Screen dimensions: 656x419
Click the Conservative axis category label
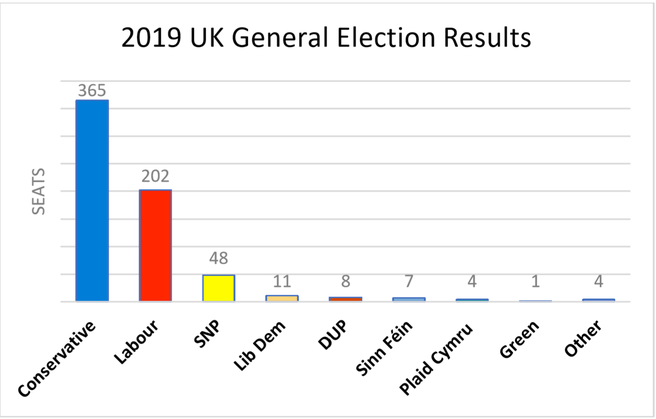63,355
